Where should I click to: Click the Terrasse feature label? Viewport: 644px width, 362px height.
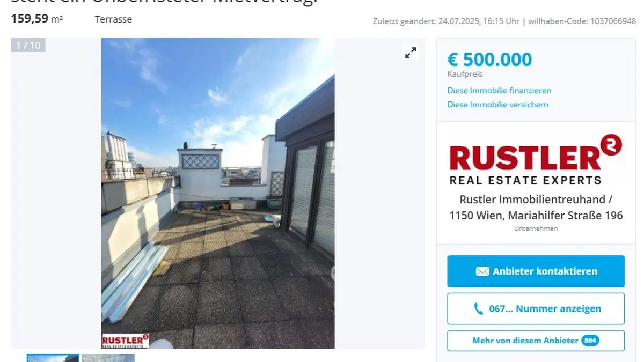(113, 19)
